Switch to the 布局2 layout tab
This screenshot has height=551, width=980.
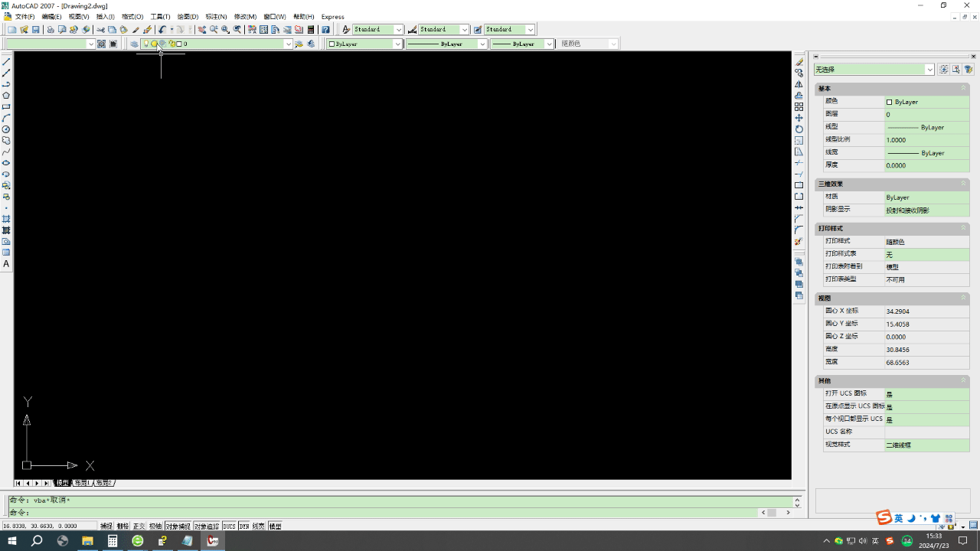[x=103, y=484]
